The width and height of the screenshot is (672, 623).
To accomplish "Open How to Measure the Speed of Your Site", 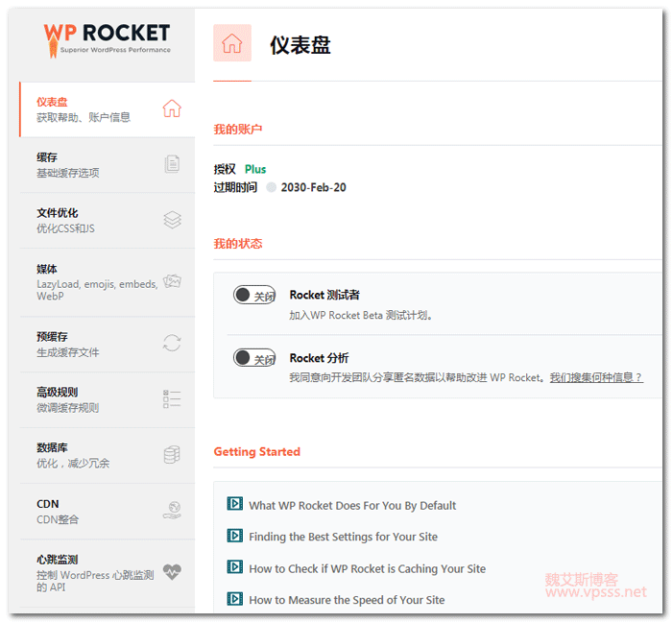I will tap(347, 600).
